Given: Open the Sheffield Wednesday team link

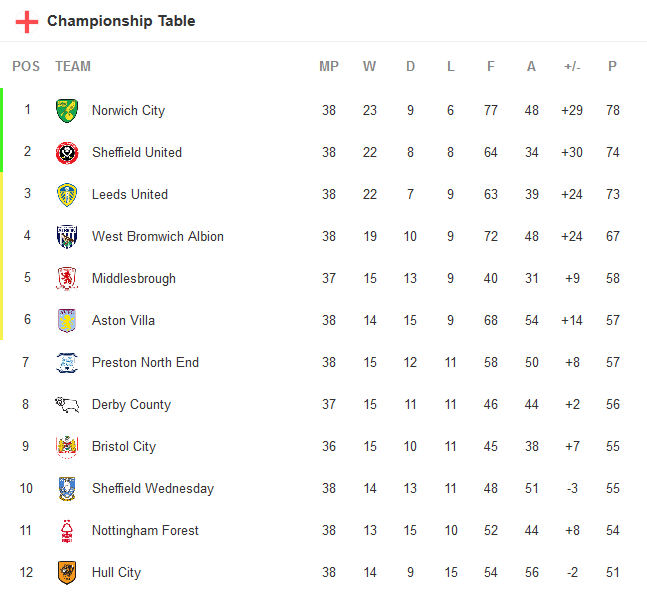Looking at the screenshot, I should click(152, 489).
